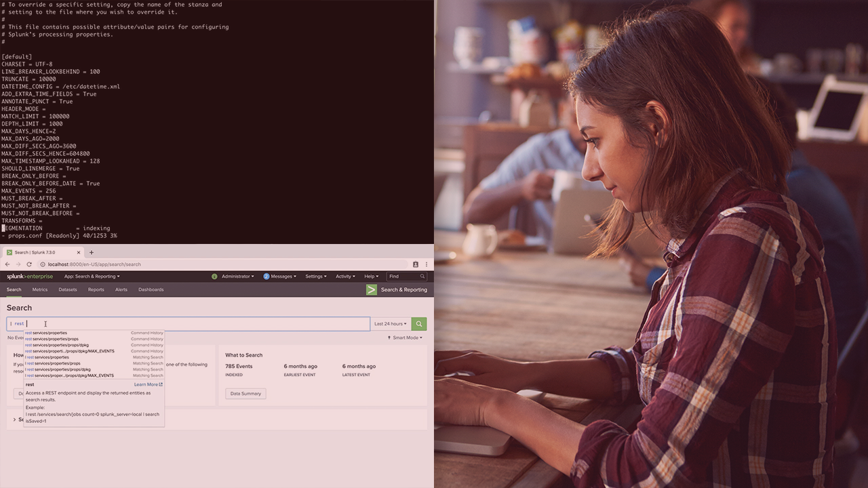Open the Settings menu
The image size is (868, 488).
(x=315, y=277)
